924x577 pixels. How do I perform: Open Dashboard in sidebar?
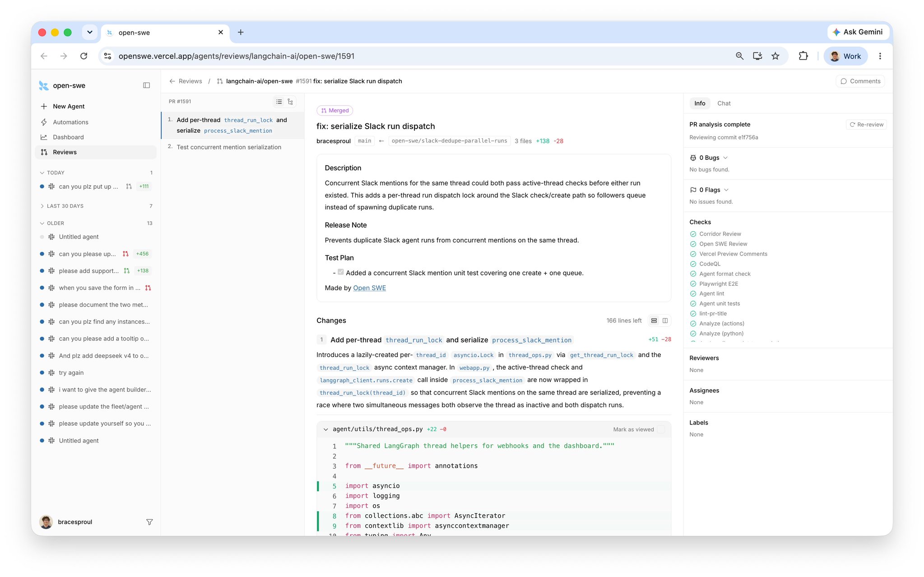[96, 137]
